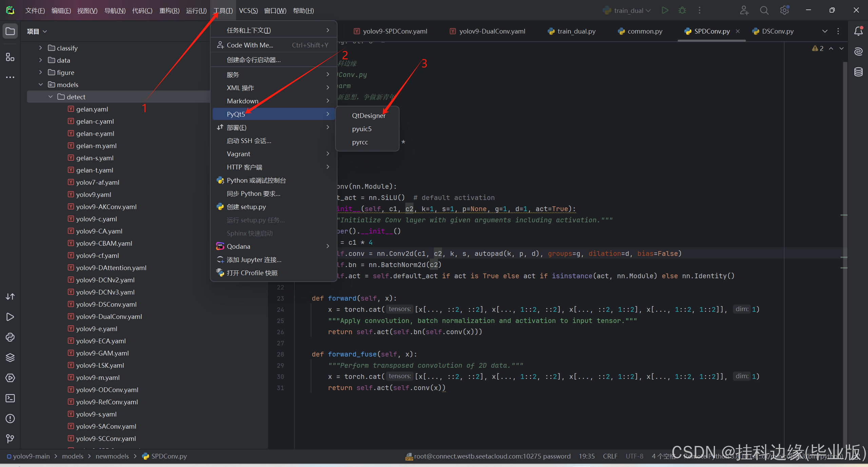
Task: Open the Python Packages layers icon
Action: click(x=10, y=358)
